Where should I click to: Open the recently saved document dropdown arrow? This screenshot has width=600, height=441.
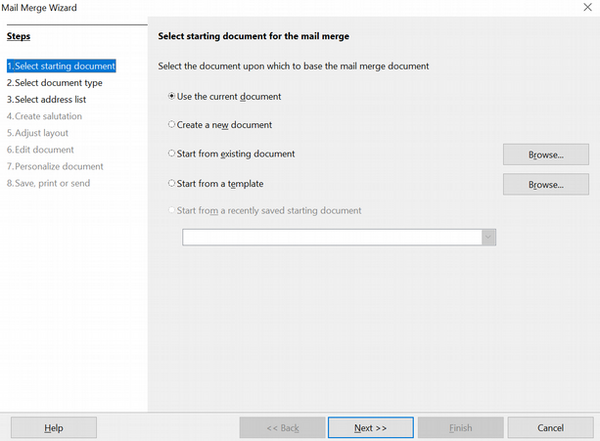point(488,237)
